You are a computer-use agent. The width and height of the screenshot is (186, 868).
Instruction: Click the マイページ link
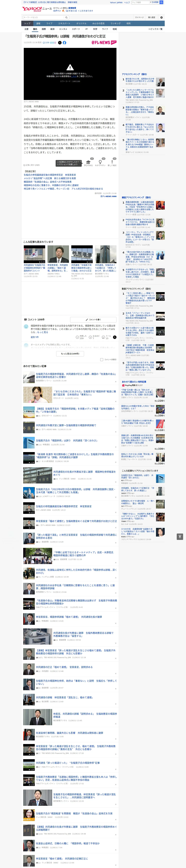tap(139, 17)
